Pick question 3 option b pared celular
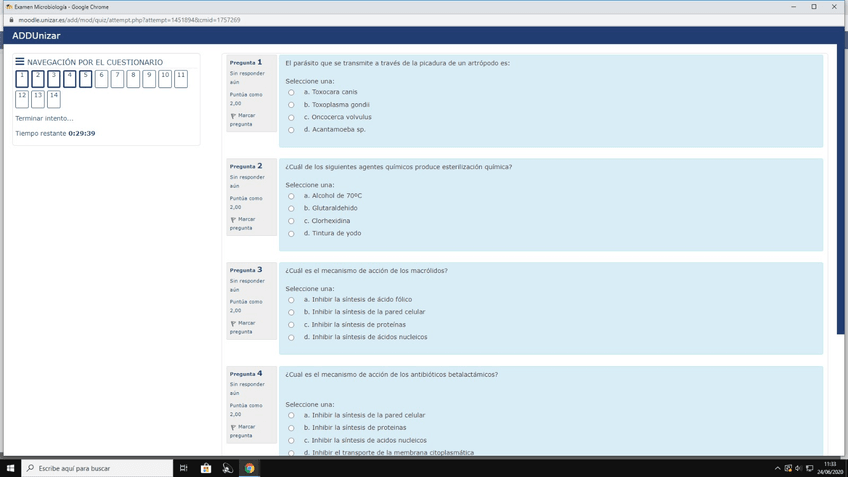 (291, 313)
